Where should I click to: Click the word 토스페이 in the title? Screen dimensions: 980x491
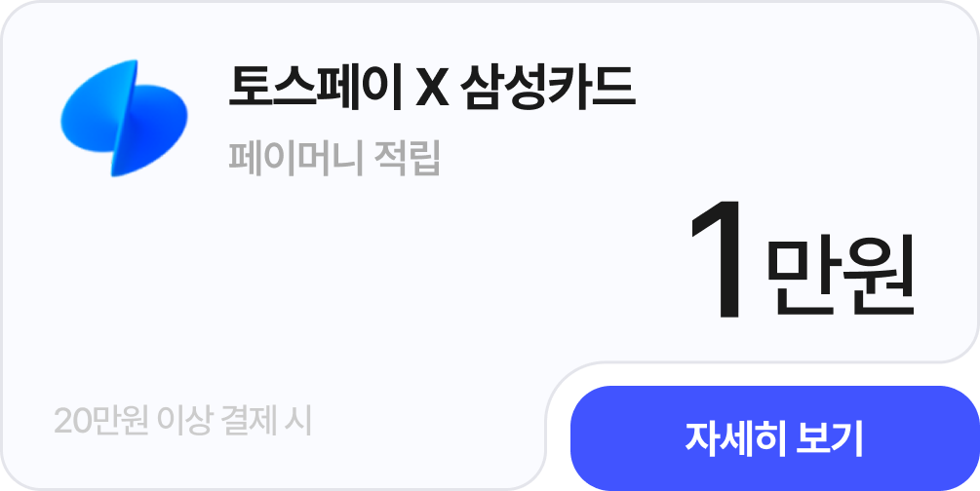coord(314,88)
